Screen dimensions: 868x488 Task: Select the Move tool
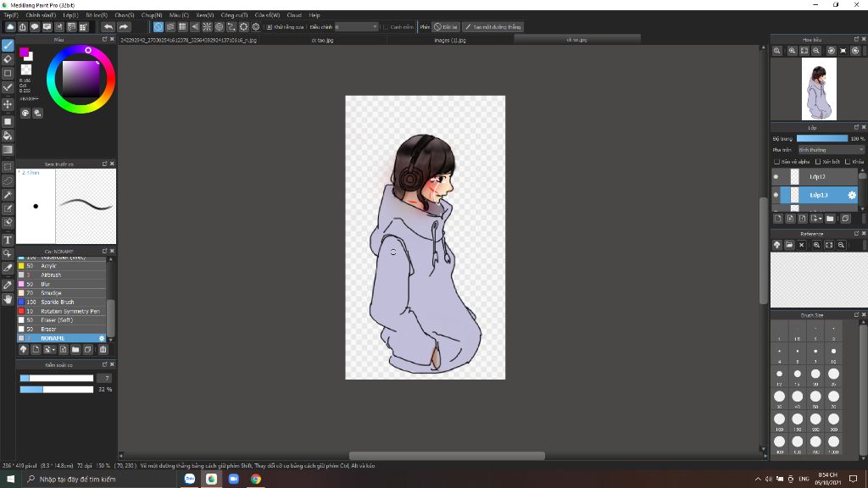(8, 103)
